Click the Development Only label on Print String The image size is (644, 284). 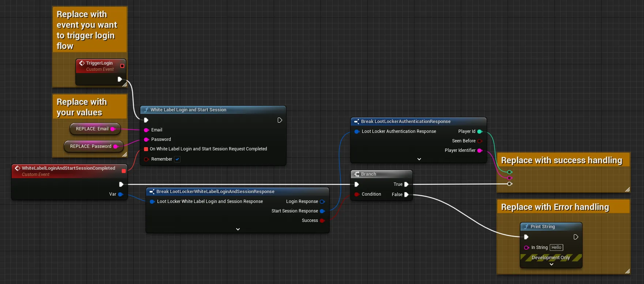coord(551,258)
